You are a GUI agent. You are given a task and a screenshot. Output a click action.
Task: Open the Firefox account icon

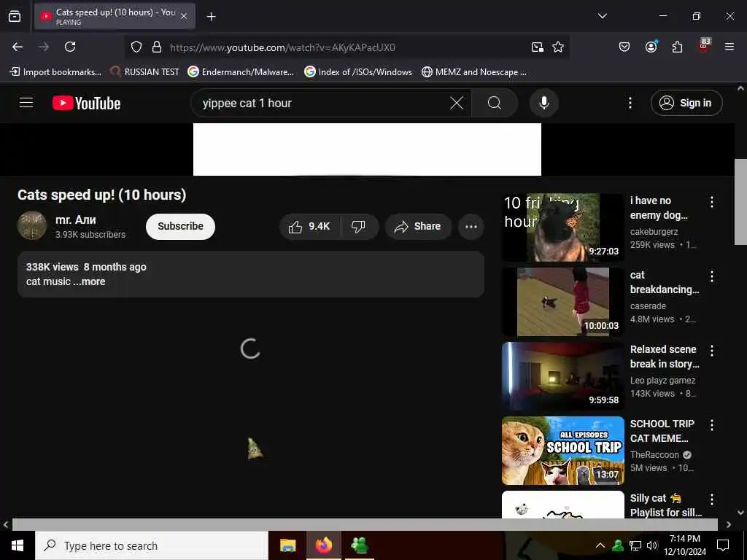651,47
